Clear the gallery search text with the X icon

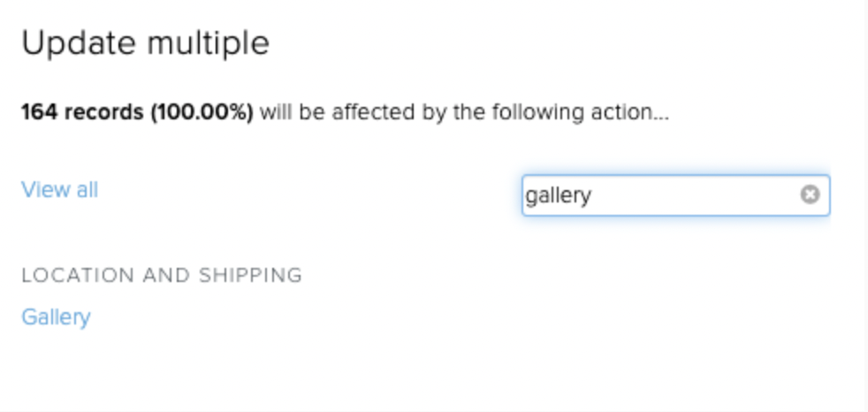tap(810, 195)
